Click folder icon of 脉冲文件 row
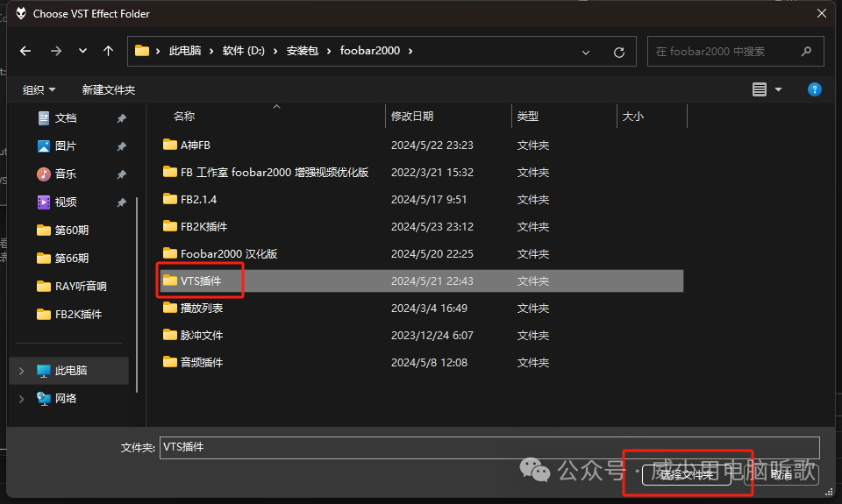 169,335
